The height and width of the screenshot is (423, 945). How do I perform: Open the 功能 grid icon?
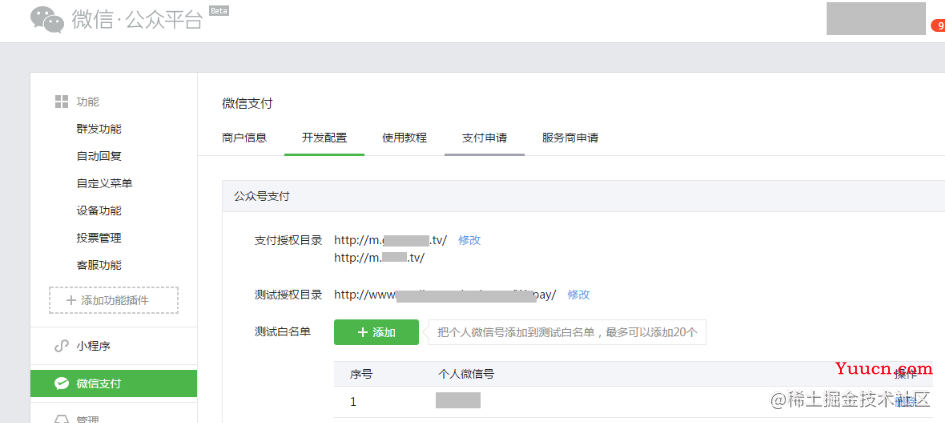coord(61,101)
